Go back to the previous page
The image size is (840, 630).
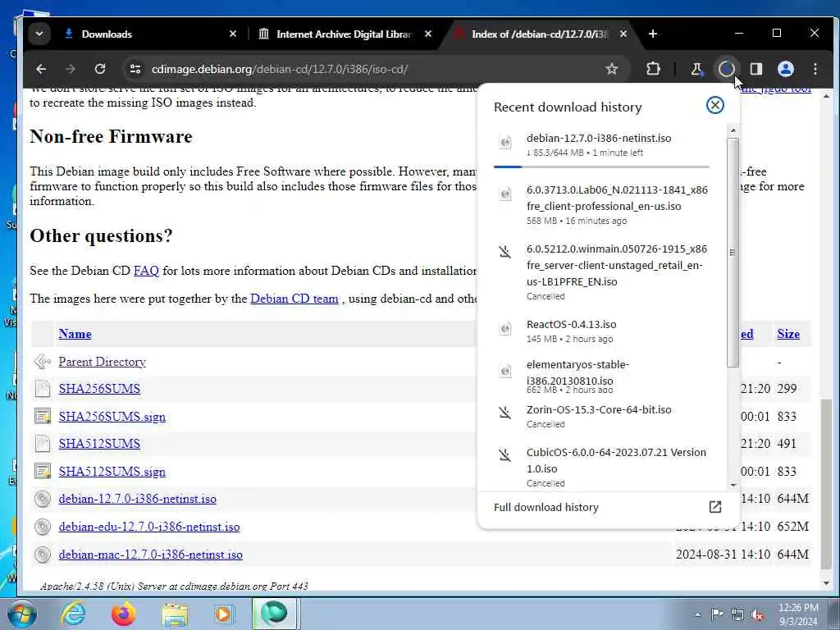(x=41, y=69)
